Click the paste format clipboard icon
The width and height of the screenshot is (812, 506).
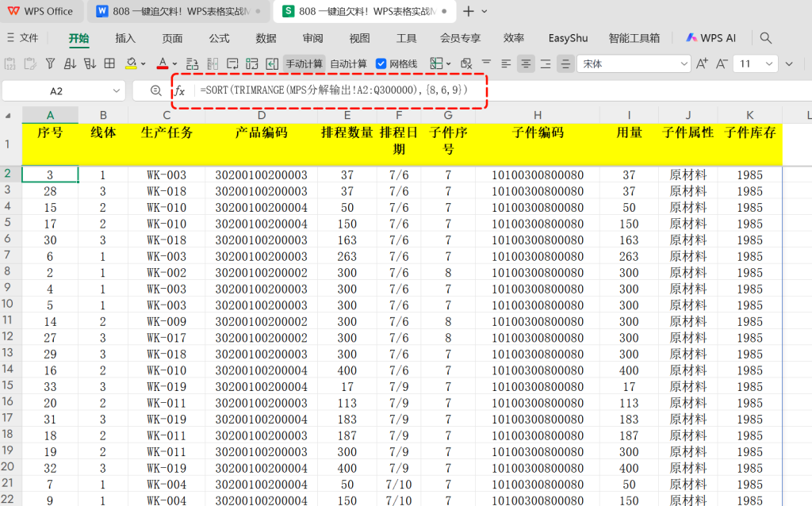[30, 63]
